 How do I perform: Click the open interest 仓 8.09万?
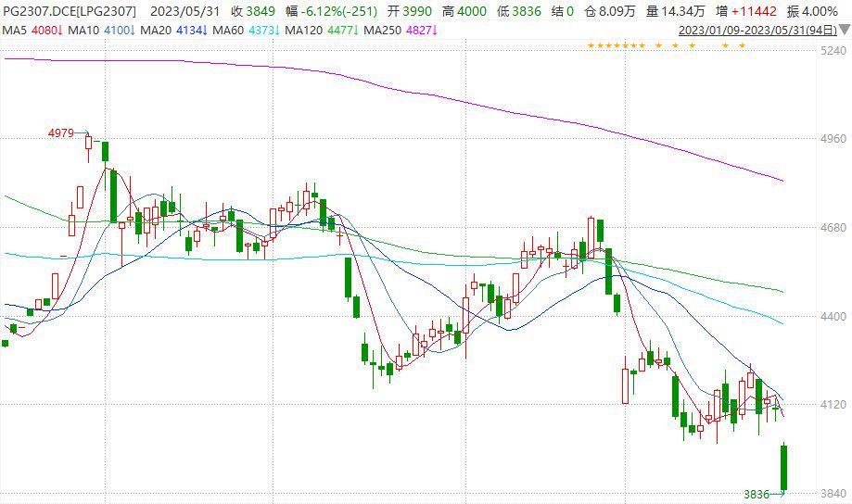tap(610, 11)
